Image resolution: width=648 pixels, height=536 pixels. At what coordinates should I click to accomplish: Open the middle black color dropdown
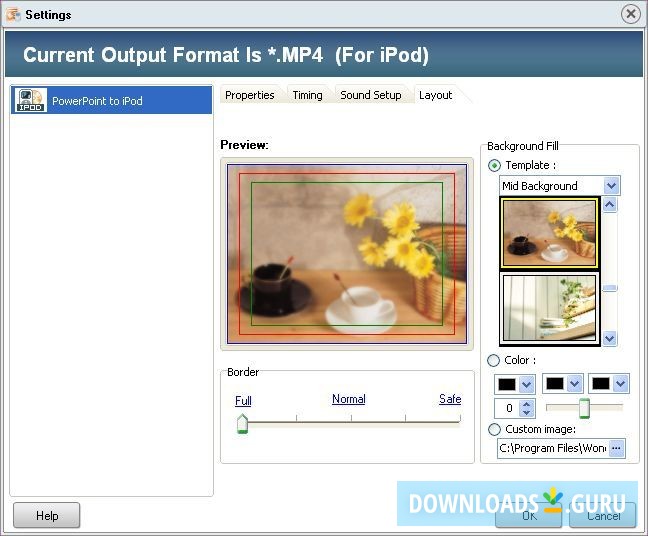coord(574,384)
